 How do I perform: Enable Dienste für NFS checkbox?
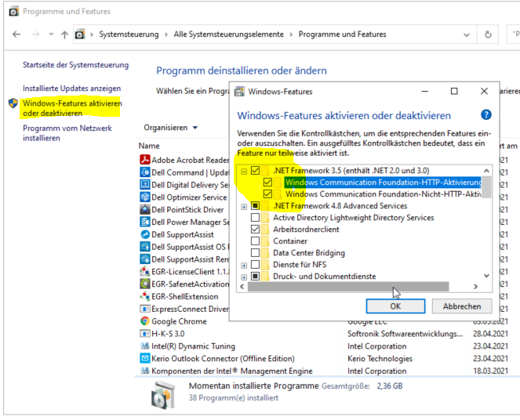tap(255, 265)
